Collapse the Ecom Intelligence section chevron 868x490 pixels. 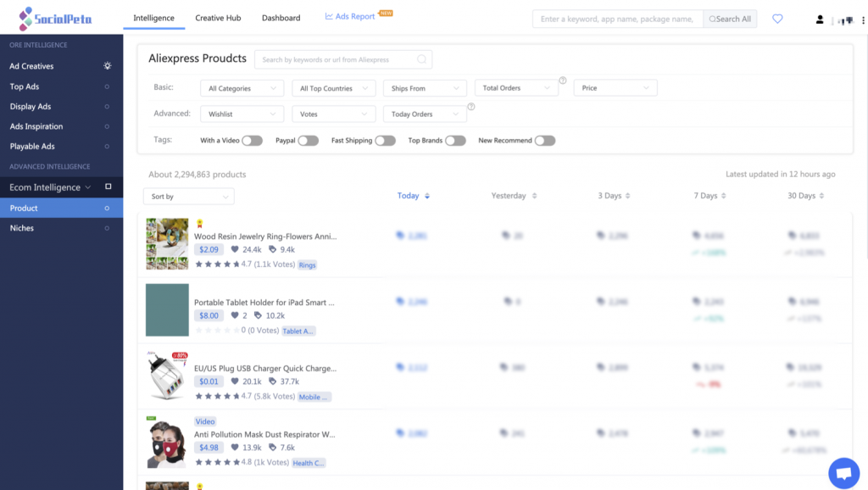point(88,187)
